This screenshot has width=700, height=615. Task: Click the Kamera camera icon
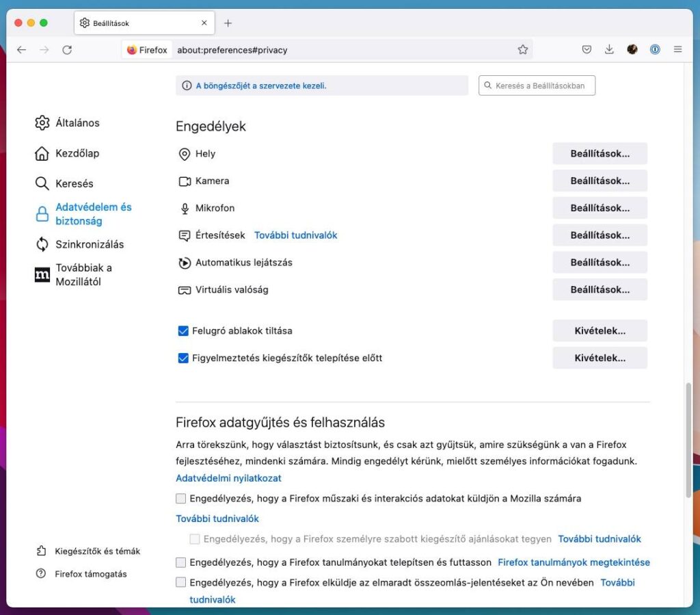tap(185, 181)
